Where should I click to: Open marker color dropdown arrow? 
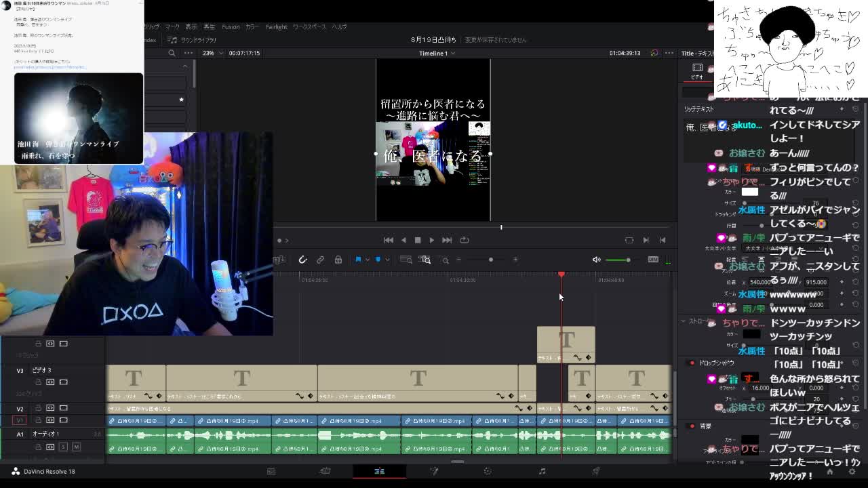click(x=387, y=260)
